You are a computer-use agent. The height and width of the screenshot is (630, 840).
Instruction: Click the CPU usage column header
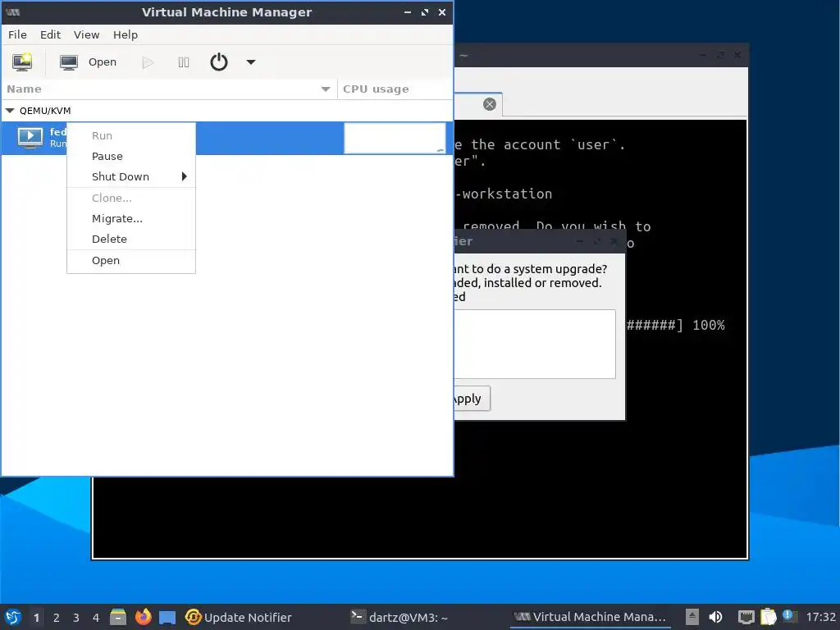395,89
